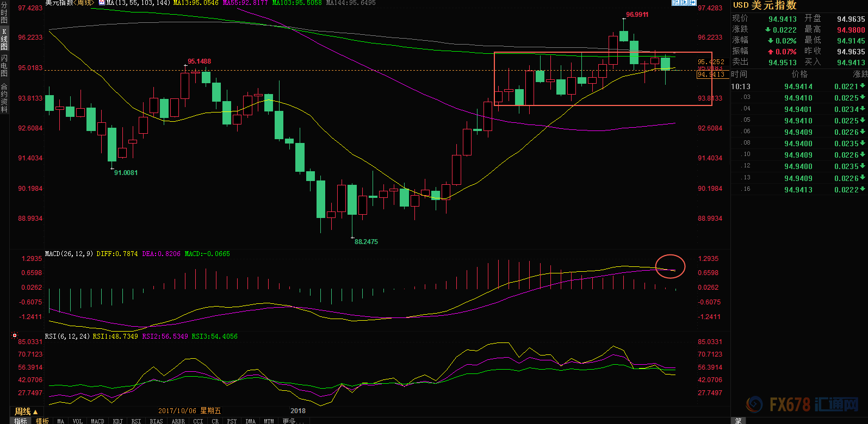The image size is (868, 424).
Task: Click the MA13:95.0546 value label
Action: click(196, 3)
